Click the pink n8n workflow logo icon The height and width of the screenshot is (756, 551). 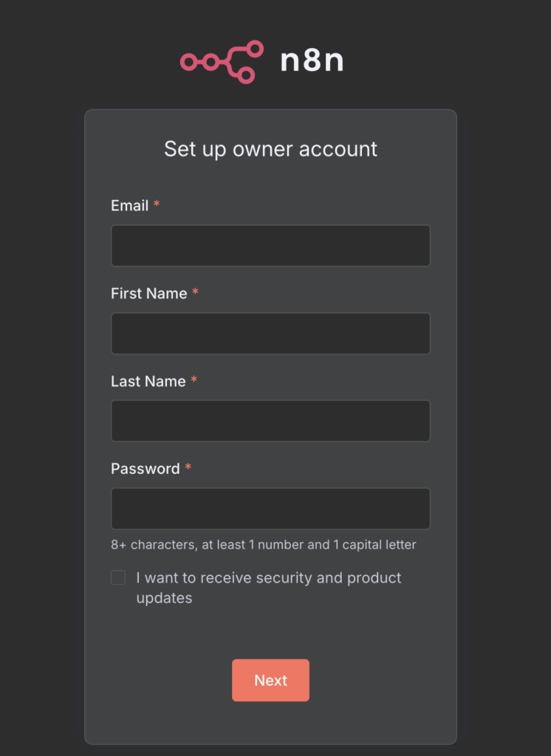coord(222,62)
